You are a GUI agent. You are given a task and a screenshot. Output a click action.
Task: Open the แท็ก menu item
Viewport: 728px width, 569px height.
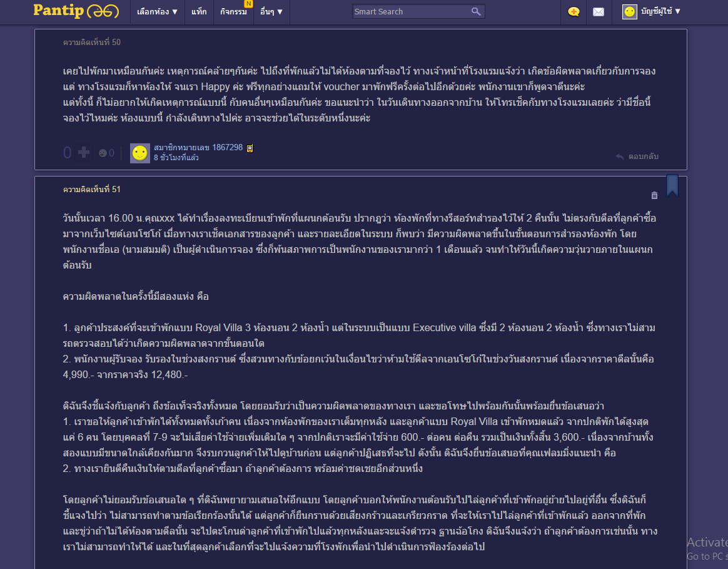[199, 12]
